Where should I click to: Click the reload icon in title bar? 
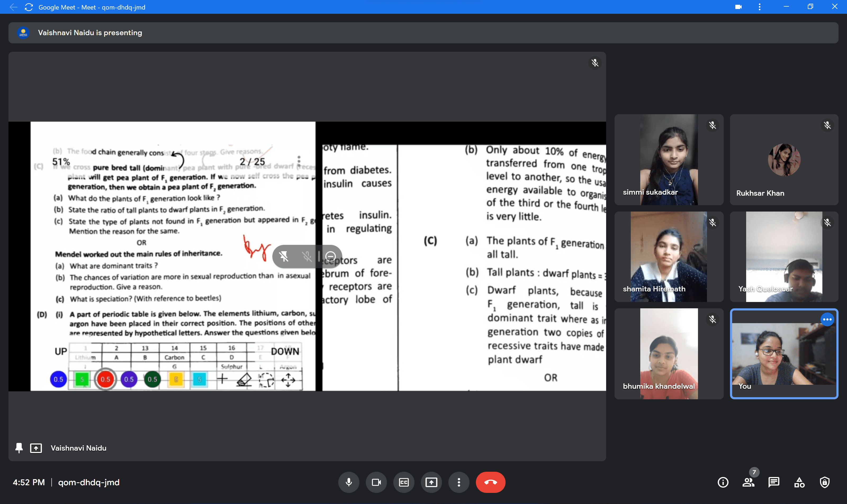click(x=29, y=7)
